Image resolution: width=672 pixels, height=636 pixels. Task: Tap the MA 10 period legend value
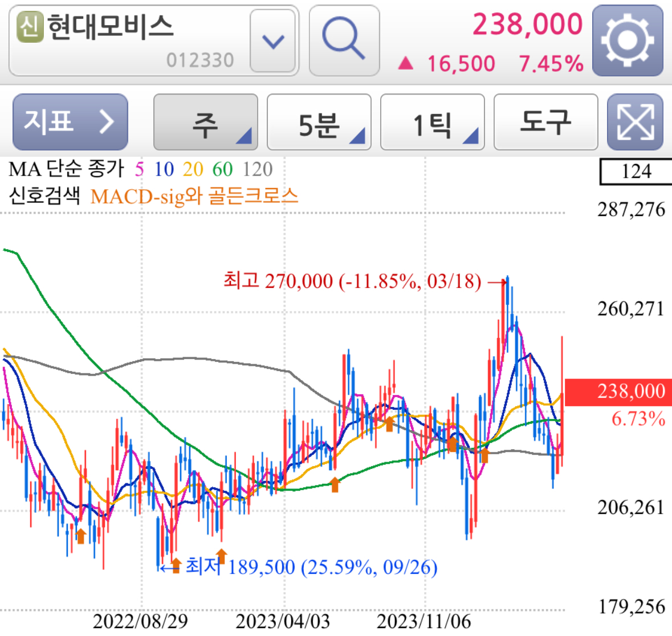point(164,169)
